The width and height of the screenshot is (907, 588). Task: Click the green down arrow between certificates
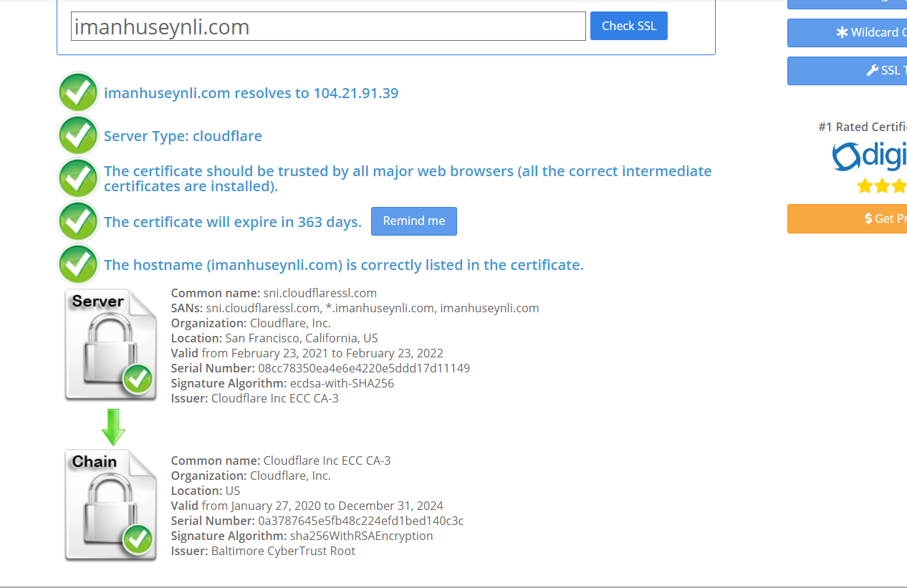click(x=113, y=427)
